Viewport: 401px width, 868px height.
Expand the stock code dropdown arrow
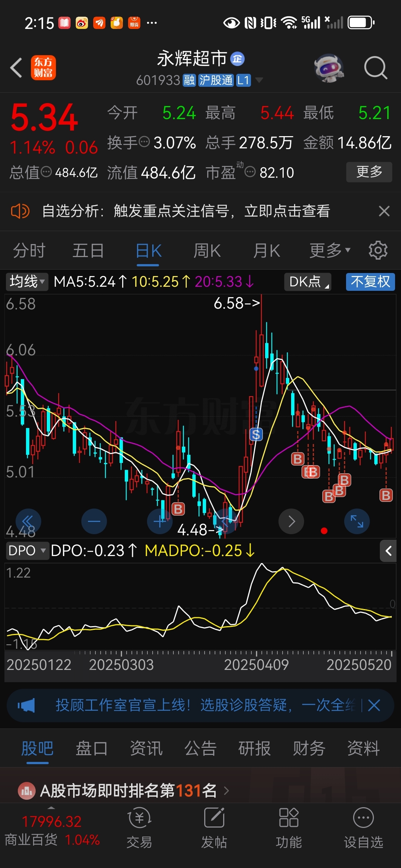pos(259,80)
